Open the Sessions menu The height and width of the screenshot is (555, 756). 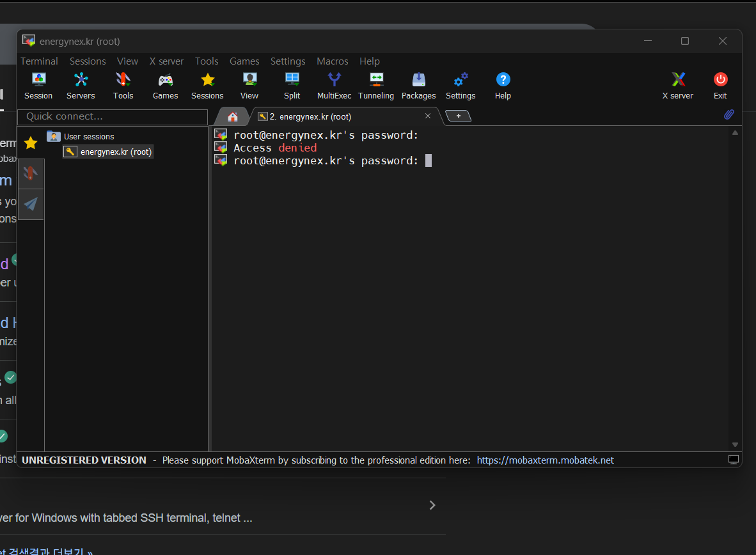[x=88, y=61]
